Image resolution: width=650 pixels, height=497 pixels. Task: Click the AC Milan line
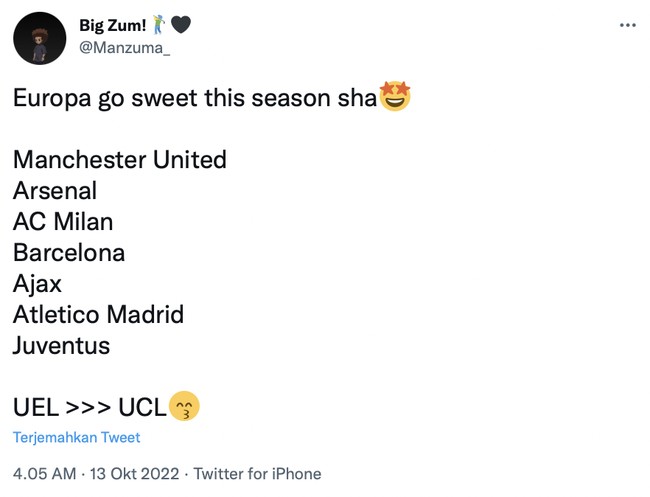point(63,222)
